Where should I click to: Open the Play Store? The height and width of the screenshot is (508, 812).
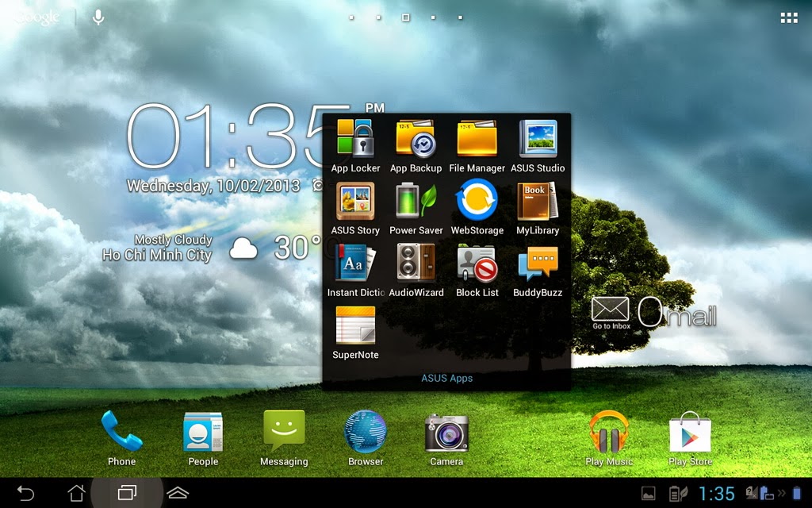[691, 431]
